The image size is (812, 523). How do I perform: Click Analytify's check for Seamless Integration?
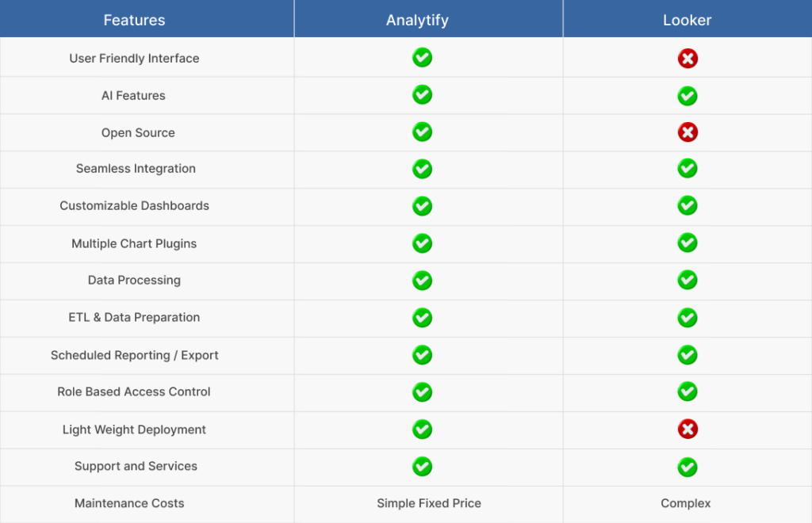(x=422, y=169)
